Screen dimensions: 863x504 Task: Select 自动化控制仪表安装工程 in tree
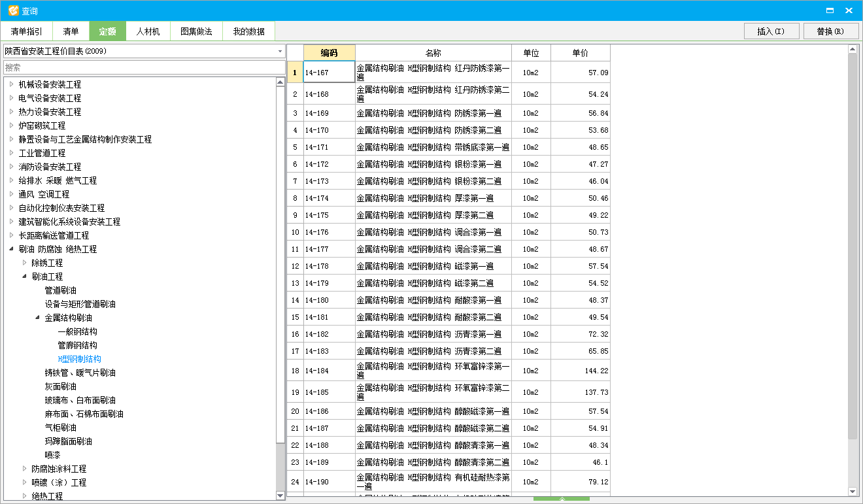pyautogui.click(x=61, y=208)
